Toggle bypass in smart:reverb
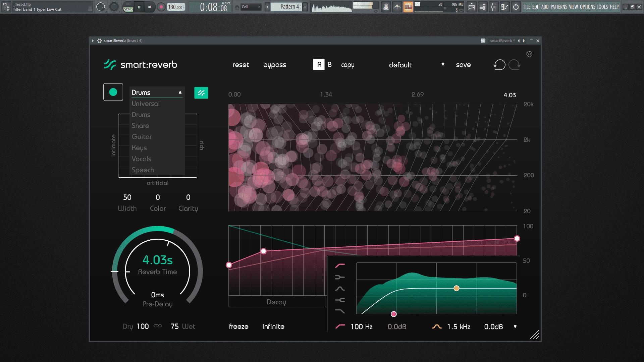 coord(274,65)
